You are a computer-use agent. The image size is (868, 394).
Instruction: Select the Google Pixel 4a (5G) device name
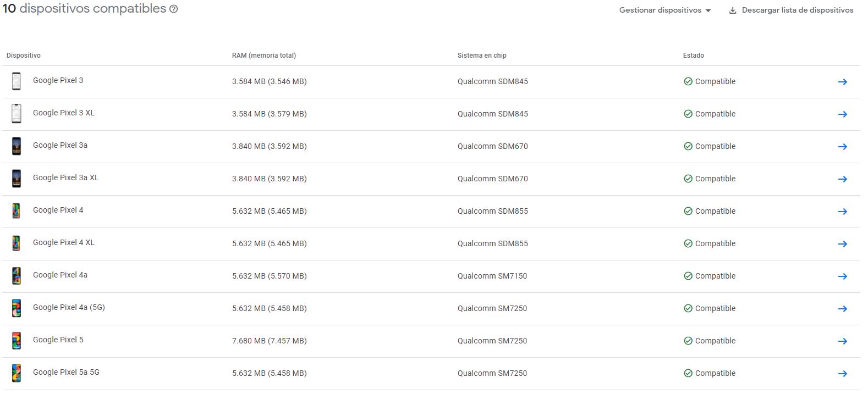(69, 307)
